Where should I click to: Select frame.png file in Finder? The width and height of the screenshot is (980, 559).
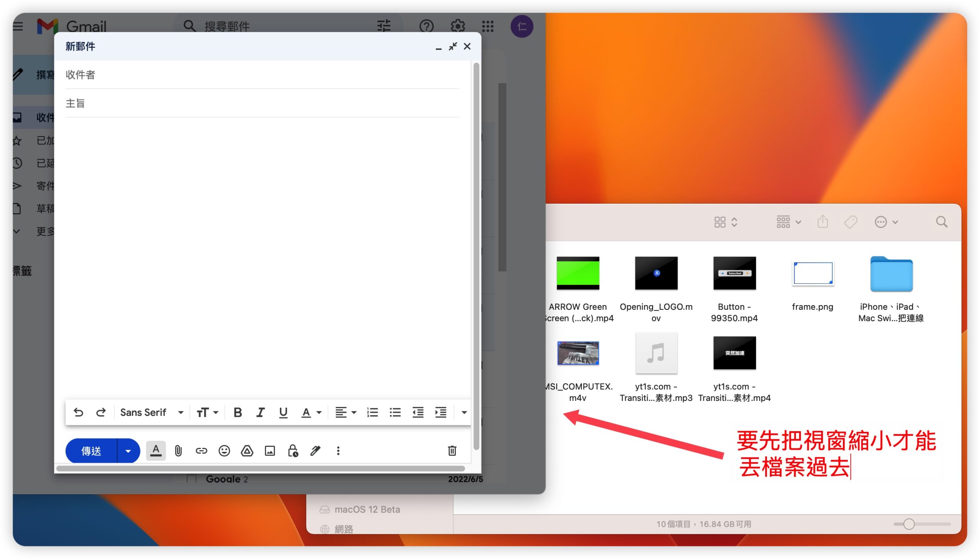pyautogui.click(x=813, y=273)
